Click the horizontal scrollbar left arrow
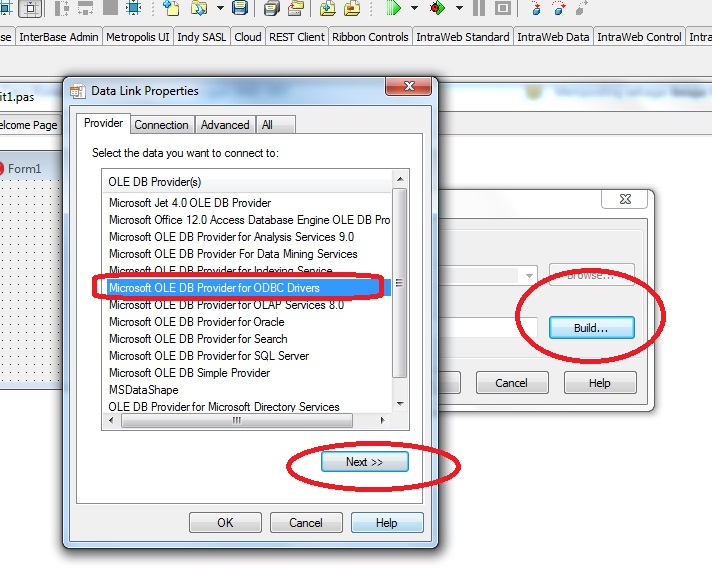Viewport: 712px width, 570px height. tap(111, 421)
